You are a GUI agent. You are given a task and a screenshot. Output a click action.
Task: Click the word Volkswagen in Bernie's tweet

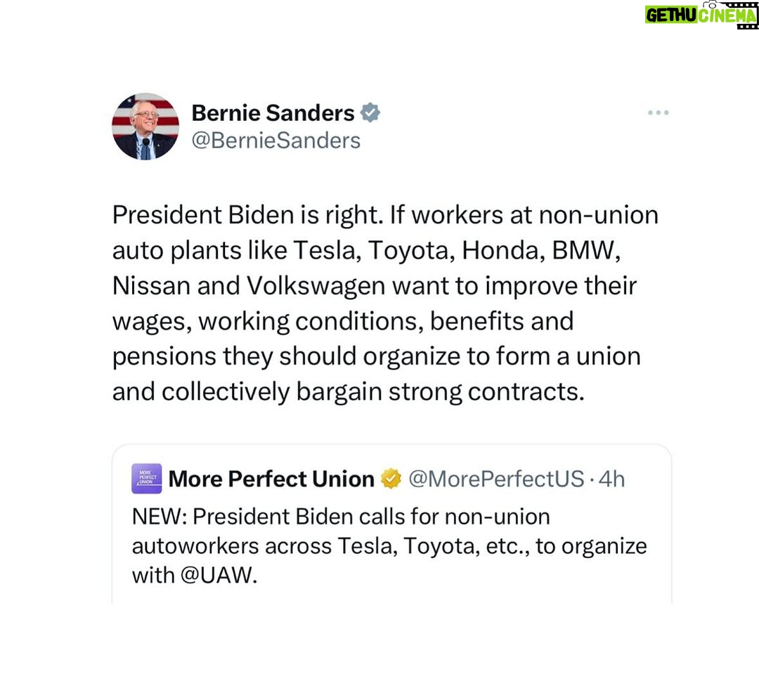pos(316,286)
